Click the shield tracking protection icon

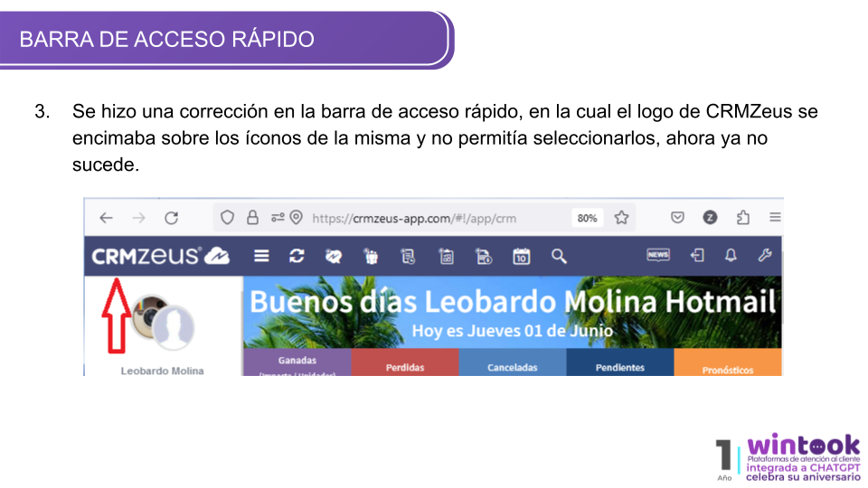tap(227, 218)
